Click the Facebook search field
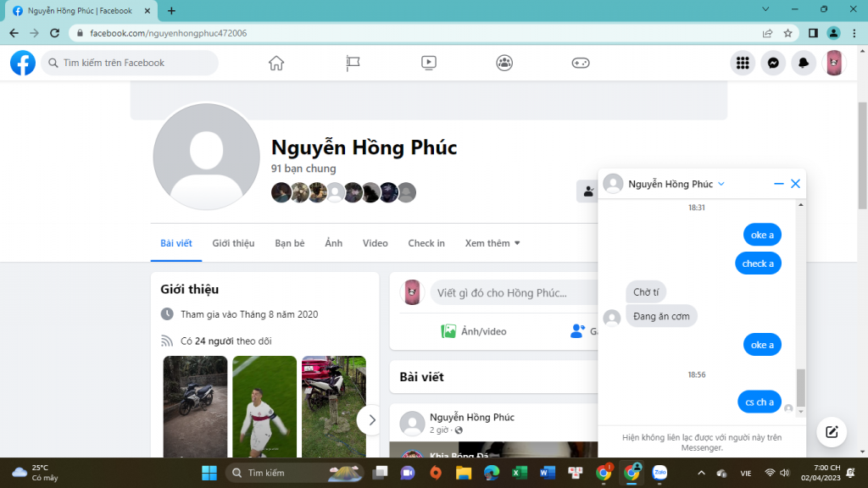This screenshot has width=868, height=488. click(130, 63)
